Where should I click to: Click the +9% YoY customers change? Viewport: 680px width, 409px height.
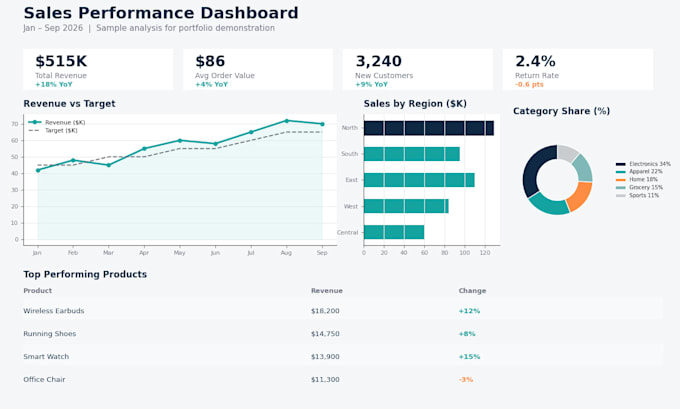pos(371,85)
